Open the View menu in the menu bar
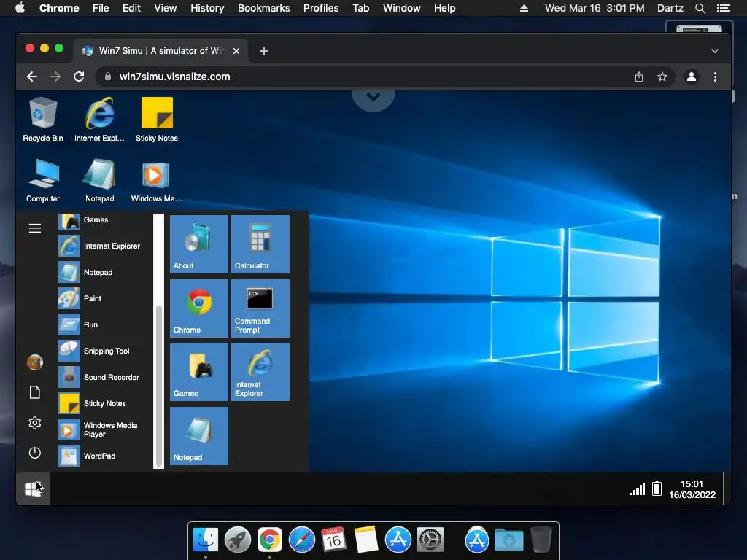 tap(166, 8)
